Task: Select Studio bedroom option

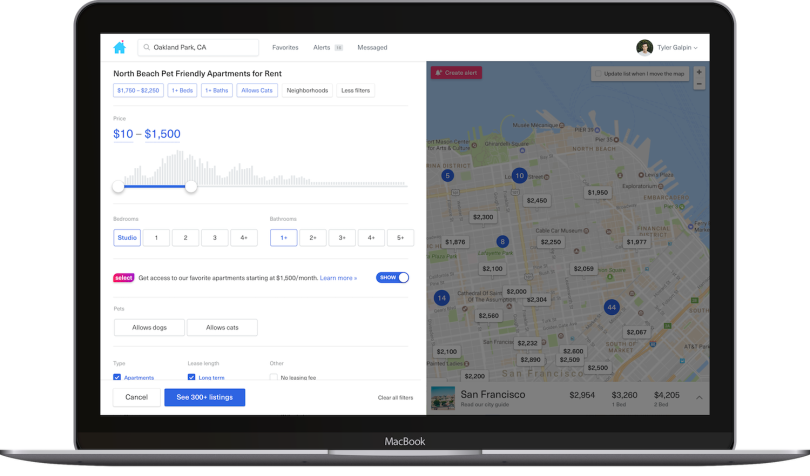Action: pyautogui.click(x=127, y=238)
